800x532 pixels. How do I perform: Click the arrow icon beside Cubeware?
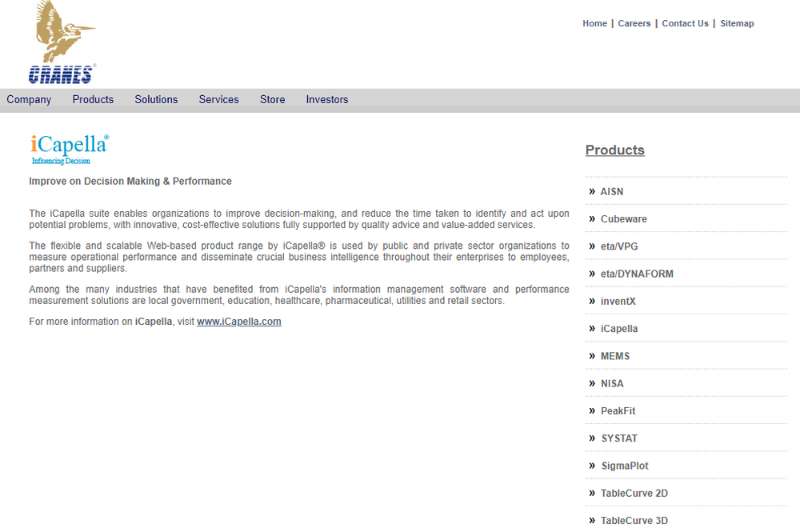point(594,218)
